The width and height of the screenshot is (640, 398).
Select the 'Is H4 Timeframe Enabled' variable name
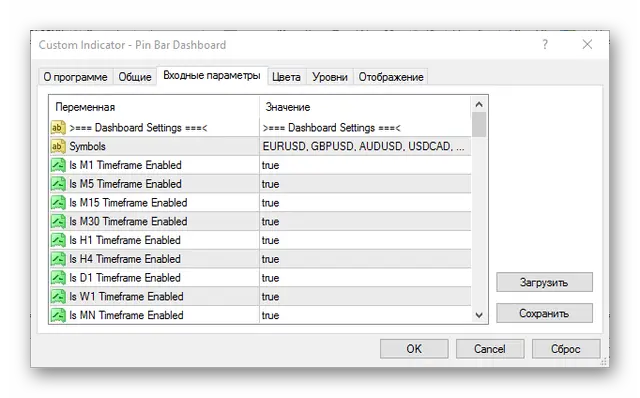coord(125,259)
